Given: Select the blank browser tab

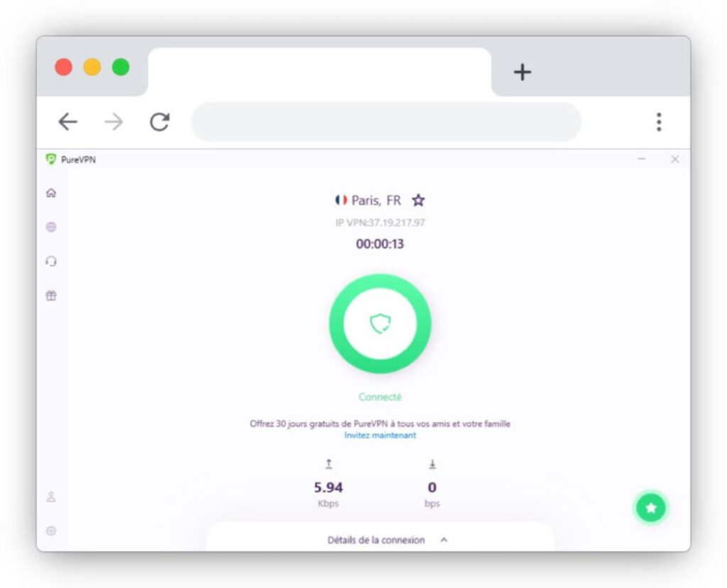Looking at the screenshot, I should (x=319, y=72).
